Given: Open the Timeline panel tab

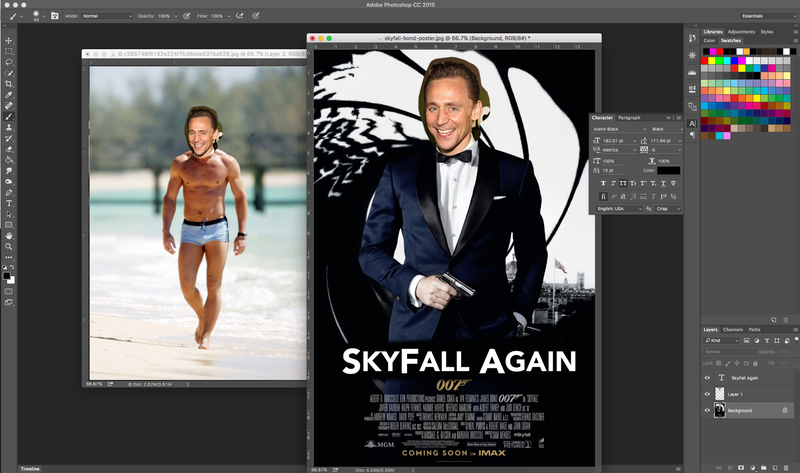Looking at the screenshot, I should coord(30,469).
